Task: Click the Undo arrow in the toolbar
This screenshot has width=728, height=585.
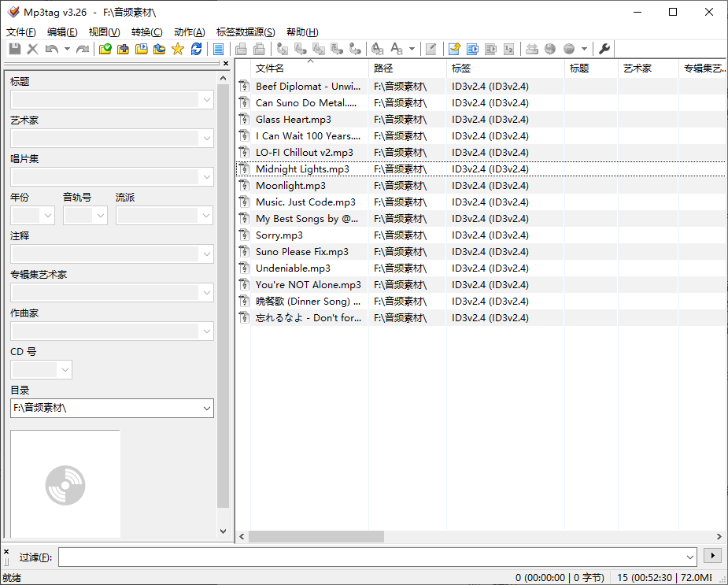Action: (x=51, y=49)
